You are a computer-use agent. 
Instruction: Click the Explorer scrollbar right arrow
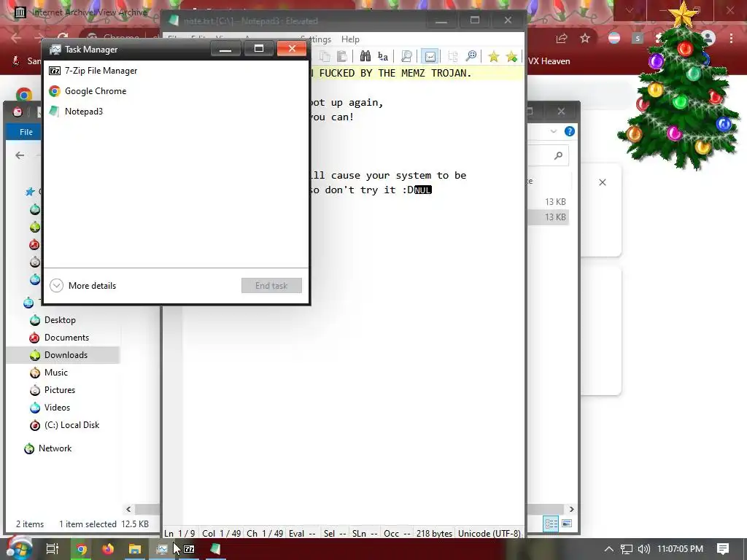tap(571, 509)
